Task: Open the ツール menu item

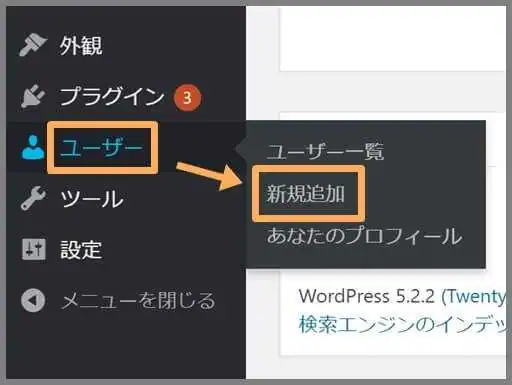Action: 92,199
